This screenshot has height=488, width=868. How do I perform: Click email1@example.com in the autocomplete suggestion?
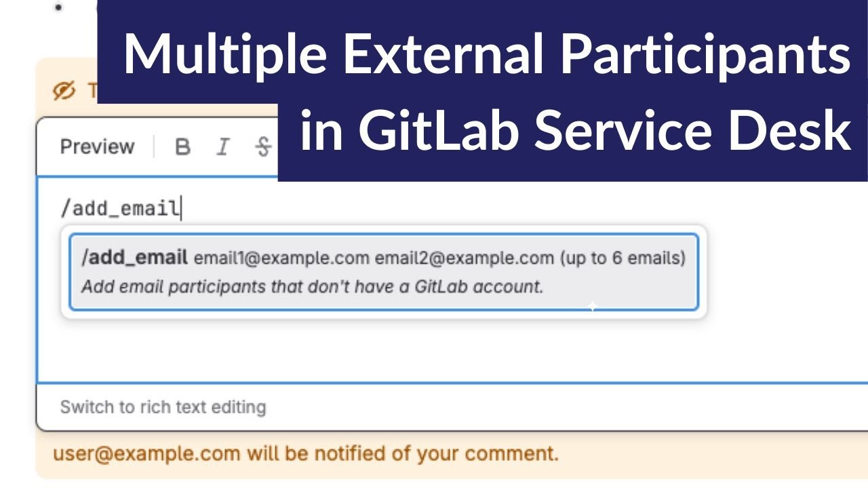tap(281, 258)
